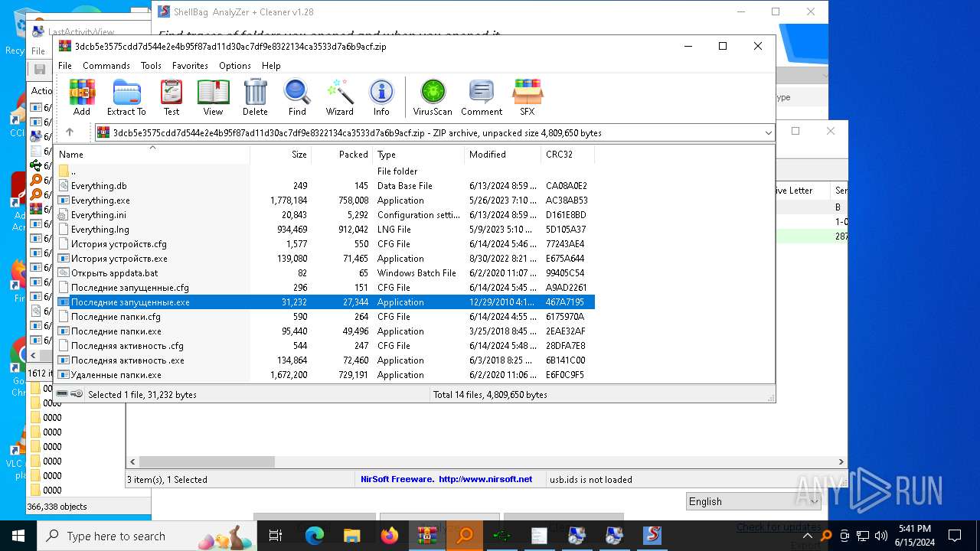Sort by the Packed column header
This screenshot has width=980, height=551.
pos(341,154)
